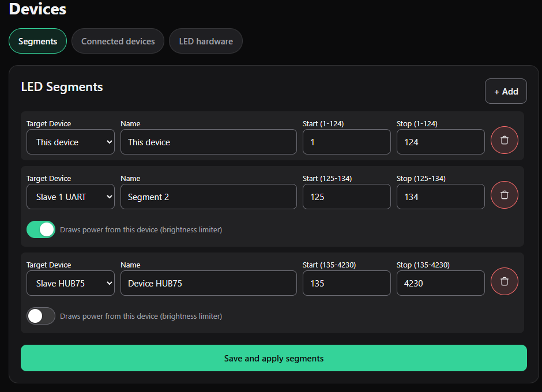Image resolution: width=542 pixels, height=392 pixels.
Task: Delete the "This device" segment with trash icon
Action: pos(505,140)
